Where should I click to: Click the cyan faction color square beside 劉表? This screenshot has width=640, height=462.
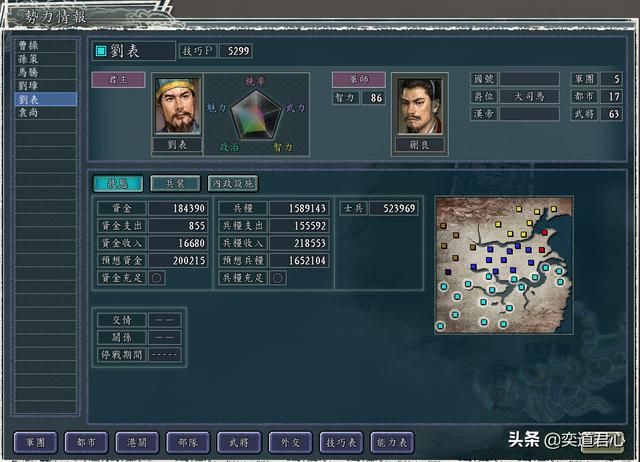(x=101, y=51)
